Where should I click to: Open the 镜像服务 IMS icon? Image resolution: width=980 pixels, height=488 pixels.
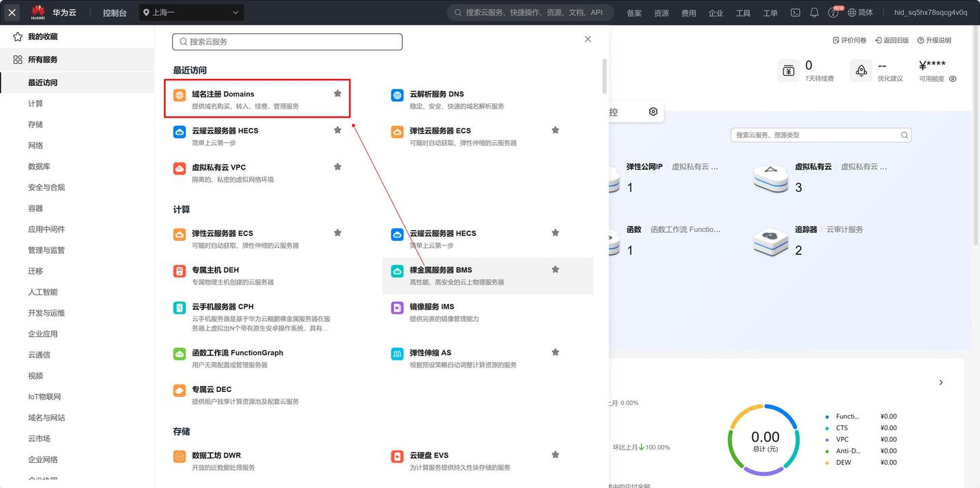397,308
